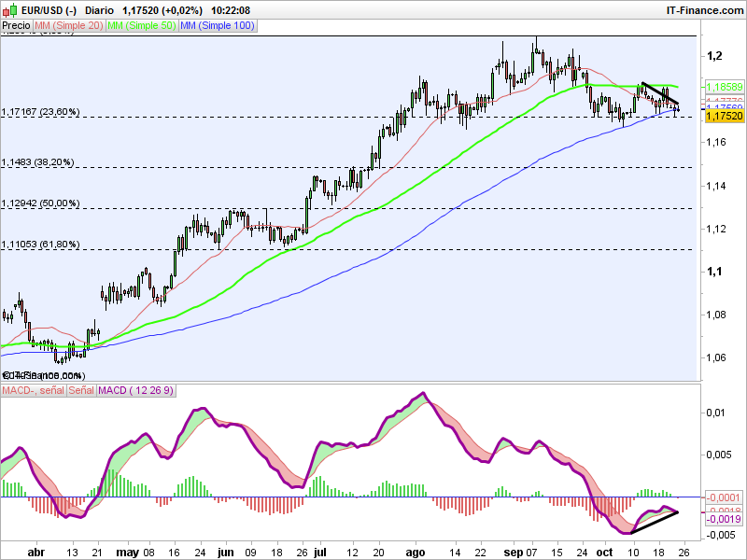Click the IT-Finance.com label
Viewport: 747px width, 560px height.
705,10
